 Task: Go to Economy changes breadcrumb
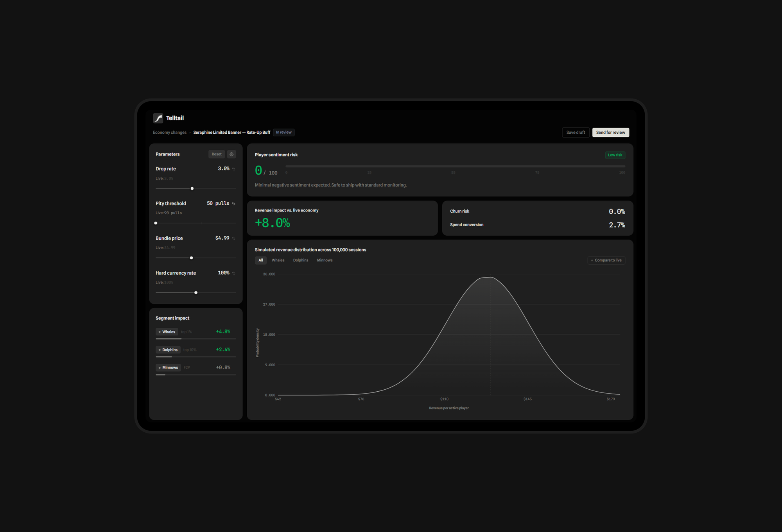coord(170,133)
